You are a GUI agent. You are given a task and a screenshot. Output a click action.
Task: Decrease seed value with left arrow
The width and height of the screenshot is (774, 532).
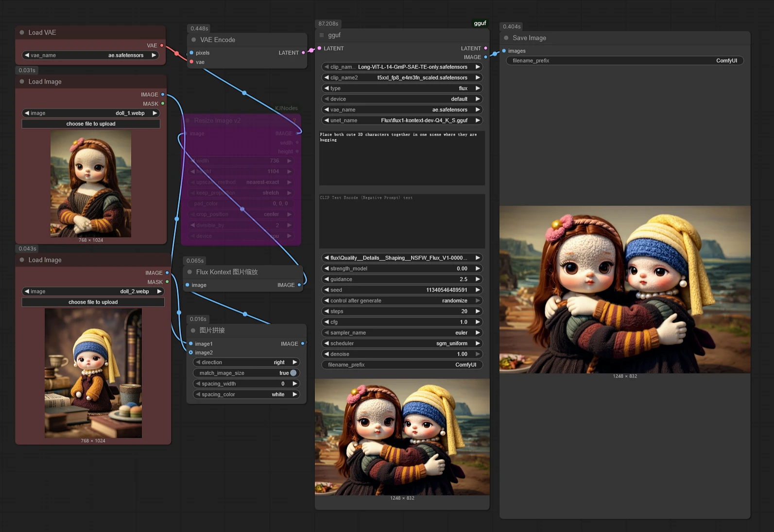click(327, 290)
